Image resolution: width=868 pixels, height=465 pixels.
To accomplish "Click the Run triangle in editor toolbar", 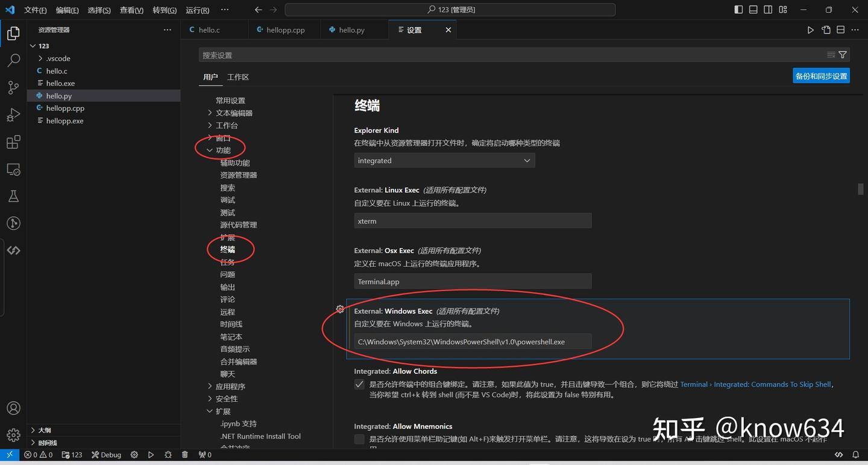I will (x=811, y=30).
